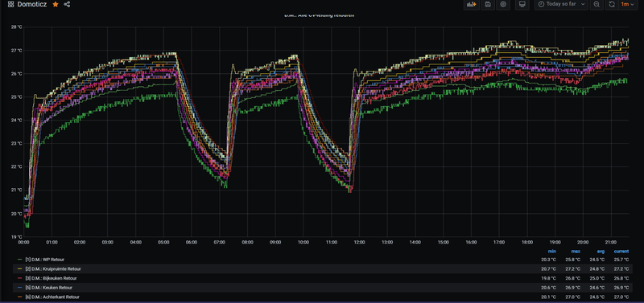Click the 19 °C y-axis label

(17, 236)
